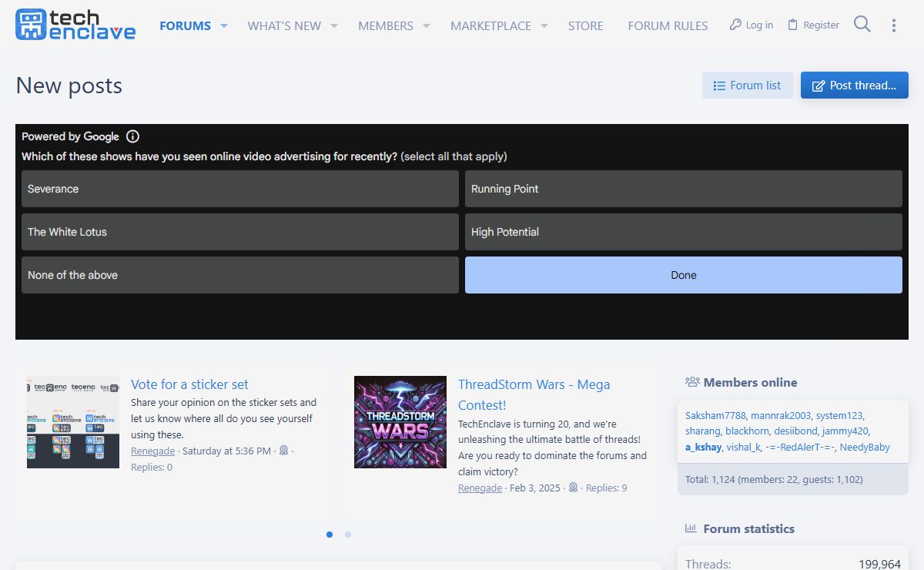The height and width of the screenshot is (570, 924).
Task: Click the Members online heading icon
Action: [x=692, y=382]
